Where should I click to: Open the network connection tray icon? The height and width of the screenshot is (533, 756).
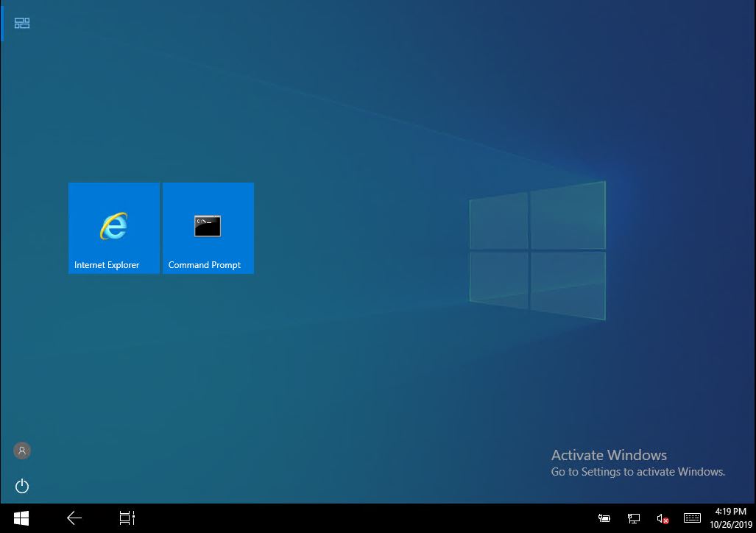(x=633, y=519)
